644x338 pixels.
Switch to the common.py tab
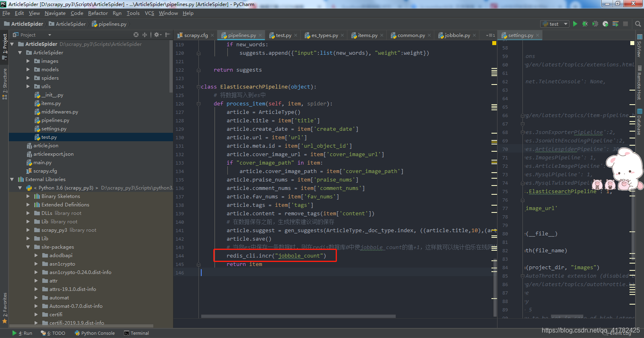411,35
